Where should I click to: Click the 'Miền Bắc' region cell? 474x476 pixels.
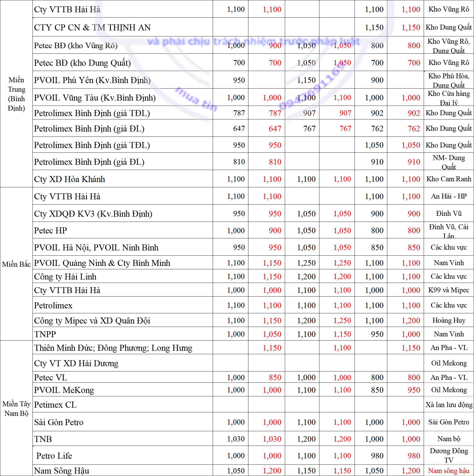point(16,264)
